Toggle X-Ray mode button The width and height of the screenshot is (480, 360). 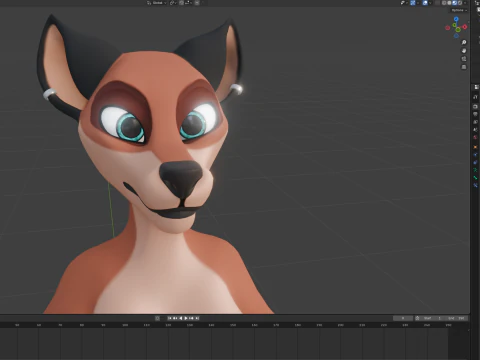(437, 3)
